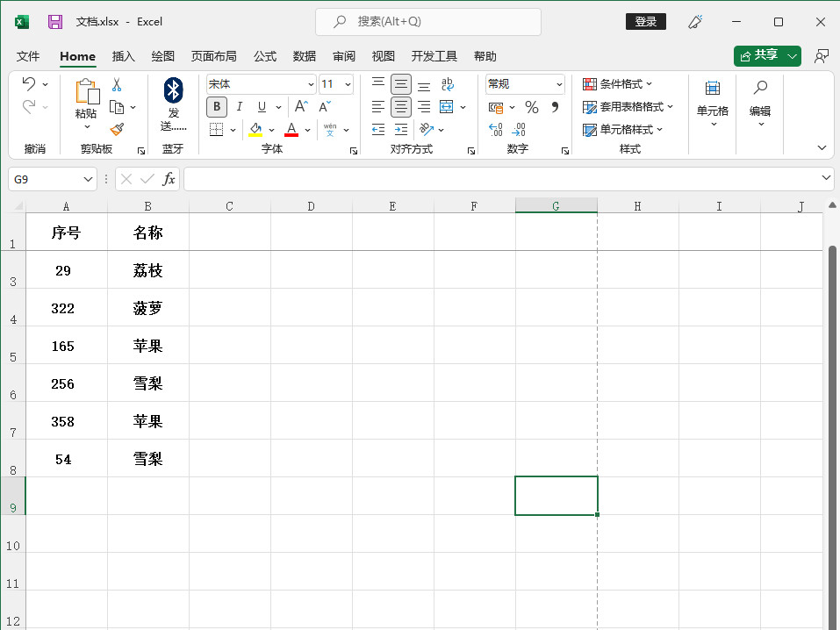
Task: Click the wrap text icon
Action: (448, 84)
